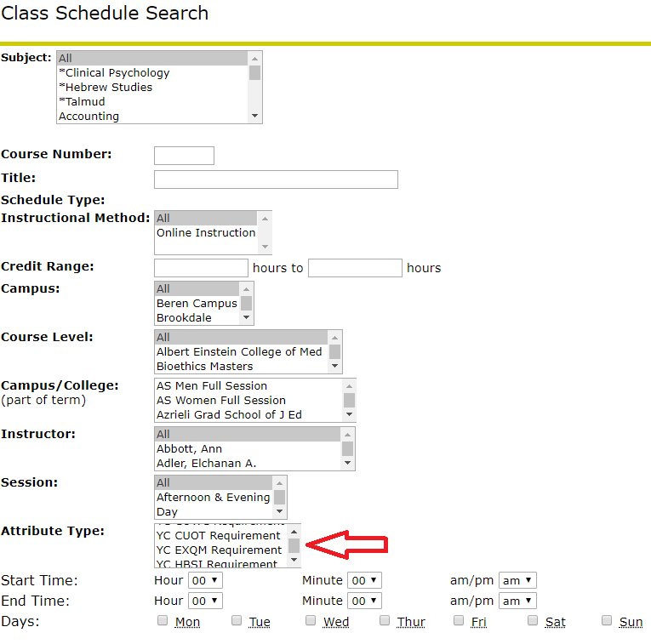Enable the Wed day checkbox
The image size is (651, 644).
coord(311,621)
